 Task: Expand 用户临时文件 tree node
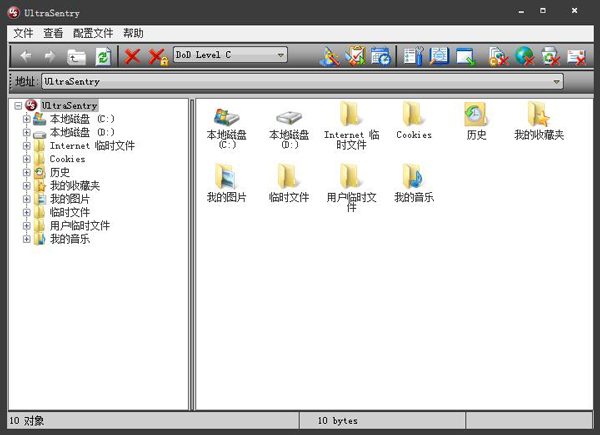point(26,226)
